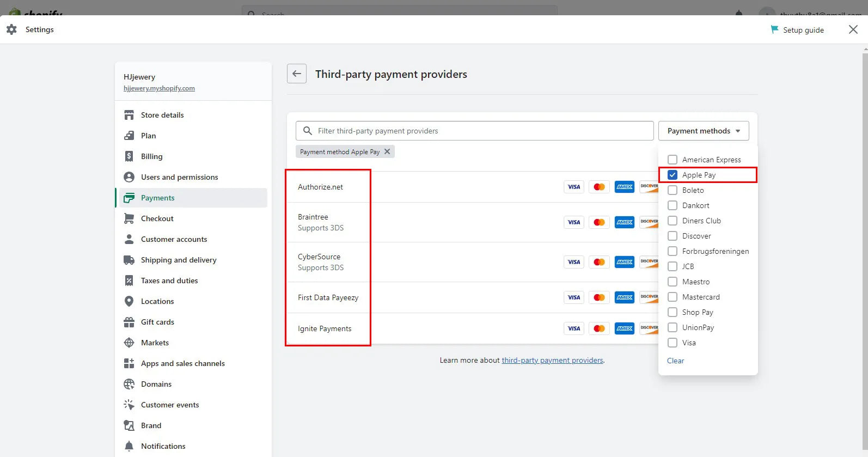Screen dimensions: 868x457
Task: Uncheck the Apple Pay checkbox
Action: (673, 175)
